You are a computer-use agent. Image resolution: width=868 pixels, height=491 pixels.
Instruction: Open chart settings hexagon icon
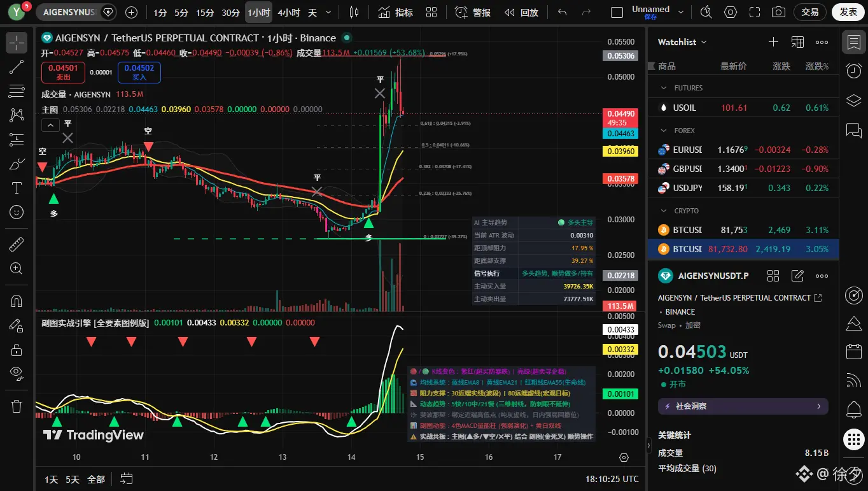click(x=731, y=12)
